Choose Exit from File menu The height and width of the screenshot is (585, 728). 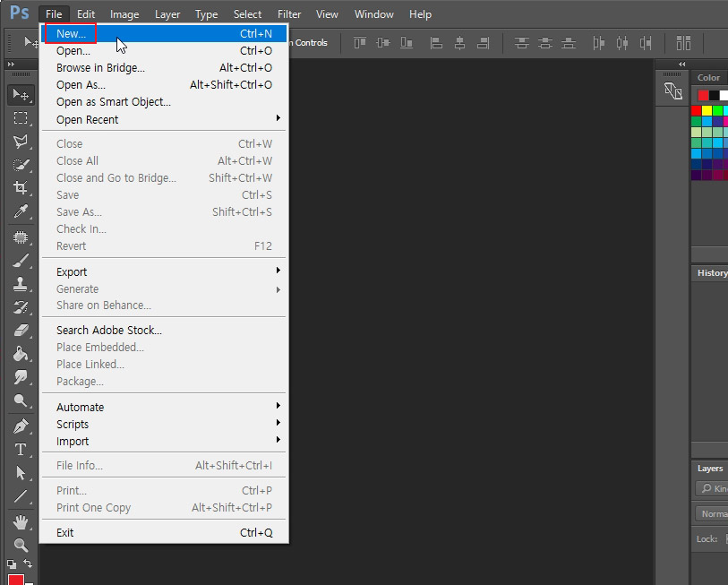(x=164, y=532)
